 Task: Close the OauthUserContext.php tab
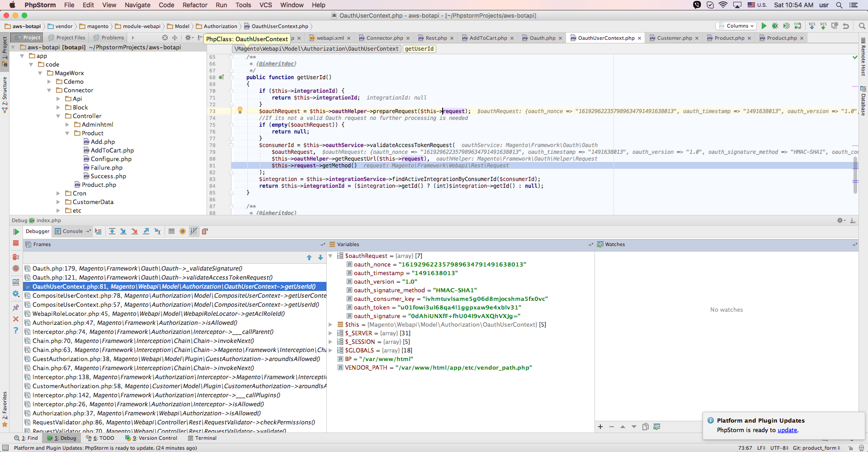coord(639,38)
